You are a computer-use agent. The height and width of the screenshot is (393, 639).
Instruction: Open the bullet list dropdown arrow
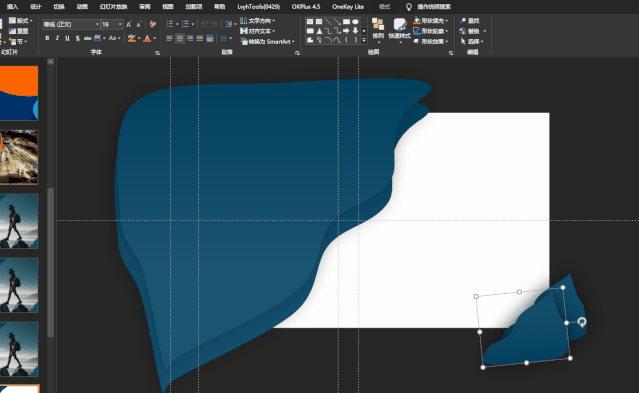(x=177, y=24)
